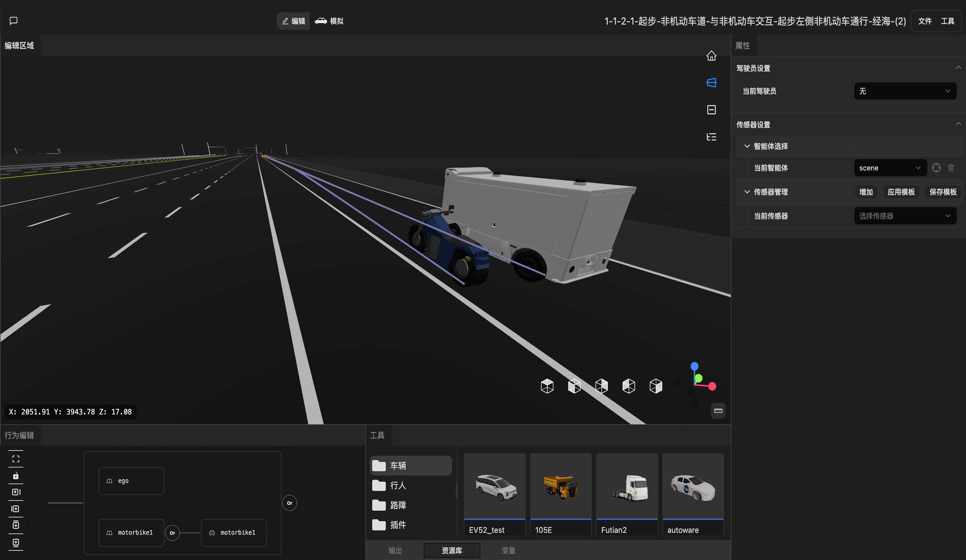Image resolution: width=966 pixels, height=560 pixels.
Task: Open the 选择传感器 dropdown
Action: click(905, 216)
